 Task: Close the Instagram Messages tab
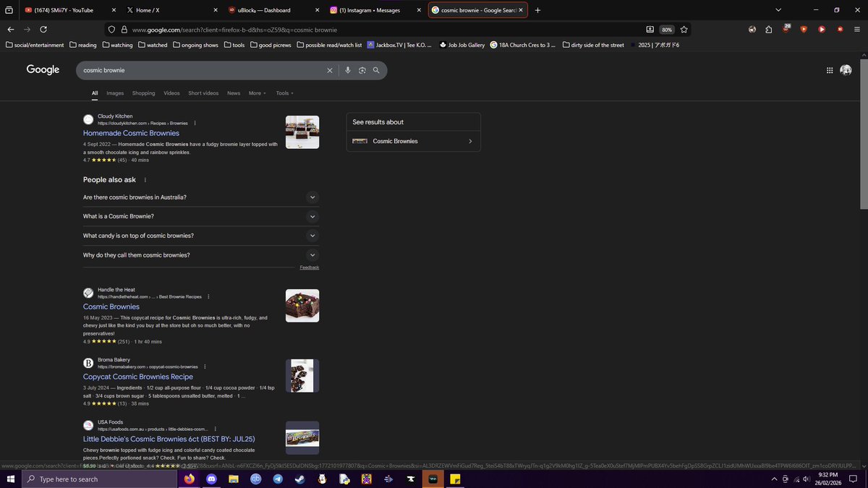418,10
